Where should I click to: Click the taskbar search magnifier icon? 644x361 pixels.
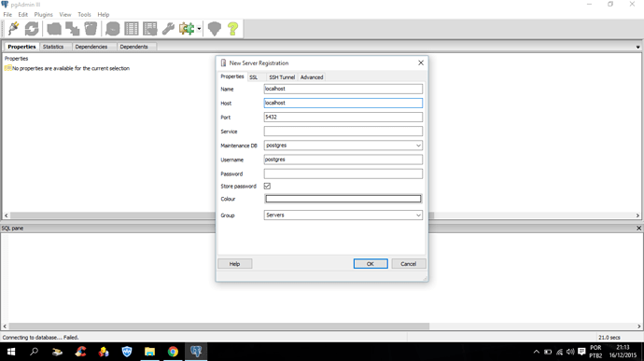(35, 352)
